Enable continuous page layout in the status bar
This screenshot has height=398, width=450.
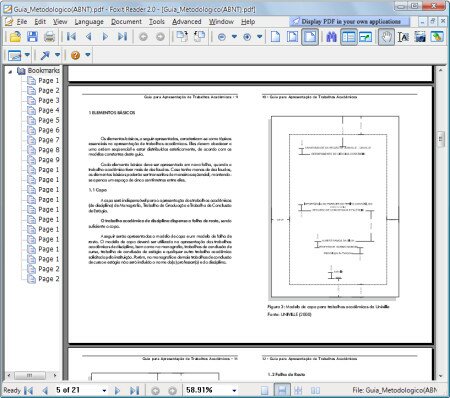pos(281,390)
